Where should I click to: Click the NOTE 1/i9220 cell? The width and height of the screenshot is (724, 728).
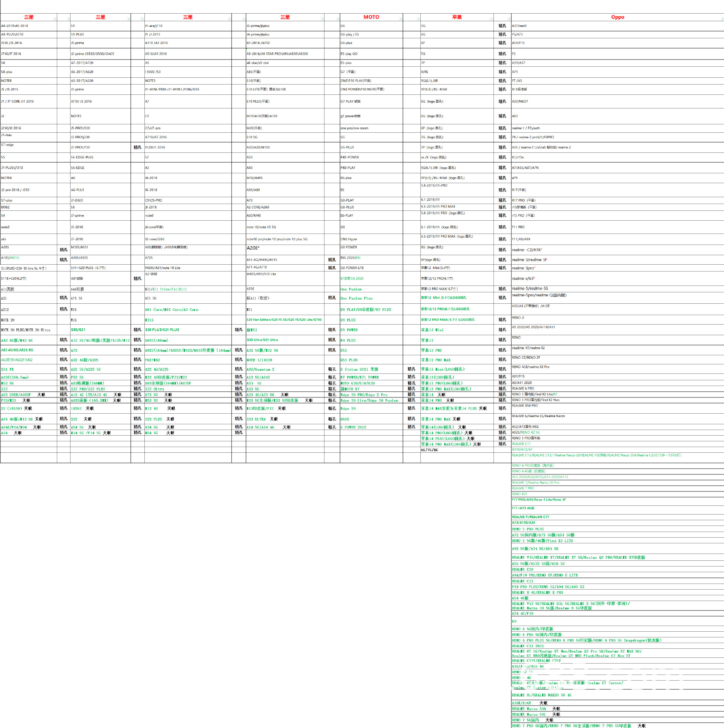click(x=285, y=360)
